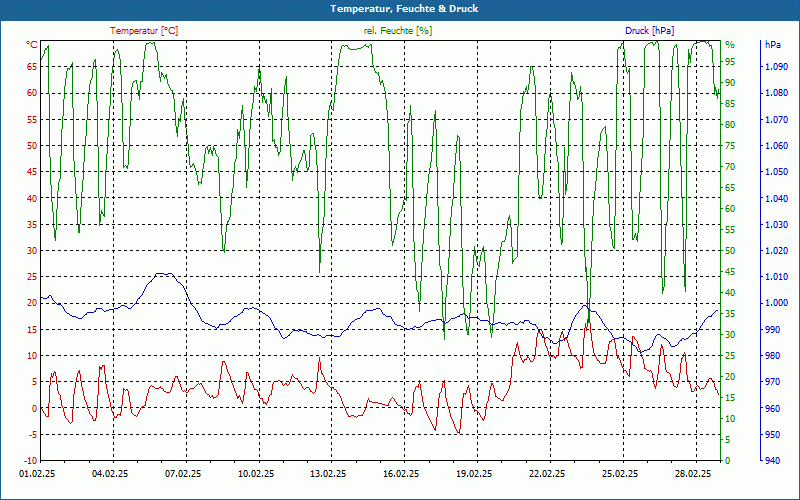Screen dimensions: 800x500
Task: Click pressure axis value 1.010
Action: click(776, 277)
